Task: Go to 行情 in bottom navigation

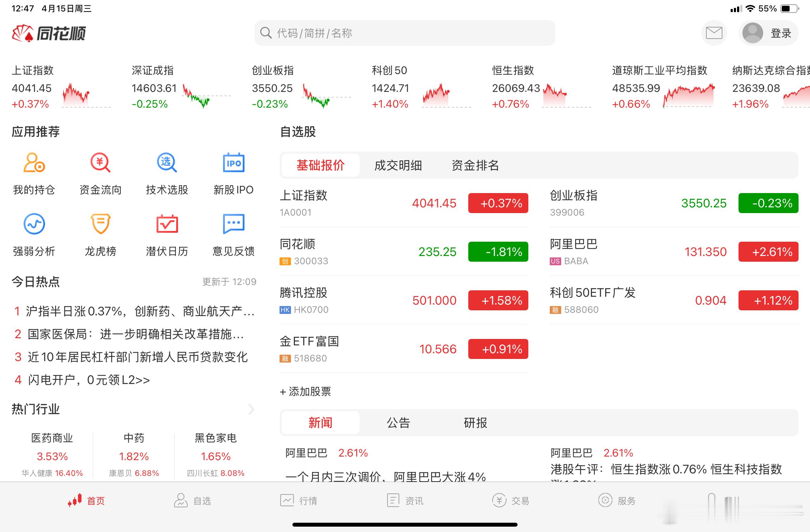Action: pyautogui.click(x=300, y=501)
